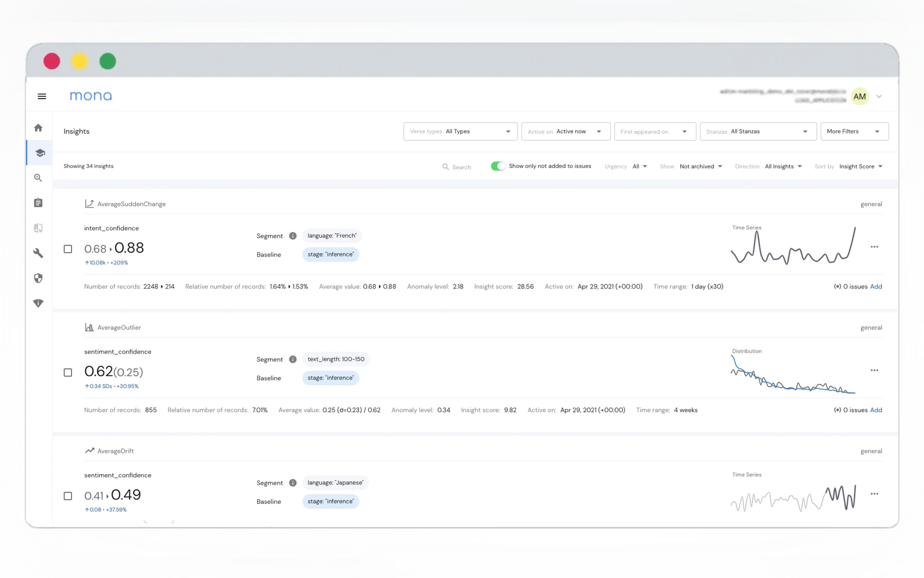Open three-dot menu for intent_confidence insight
The width and height of the screenshot is (924, 578).
click(874, 247)
